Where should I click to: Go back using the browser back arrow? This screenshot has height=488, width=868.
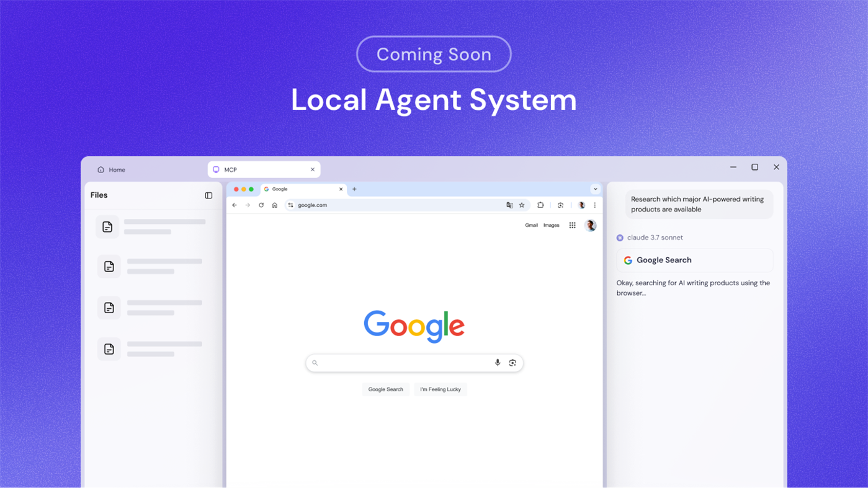point(235,205)
